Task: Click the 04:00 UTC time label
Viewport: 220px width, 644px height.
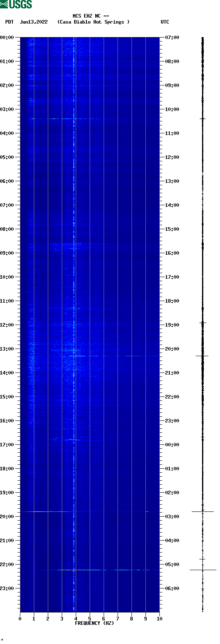Action: coord(172,541)
